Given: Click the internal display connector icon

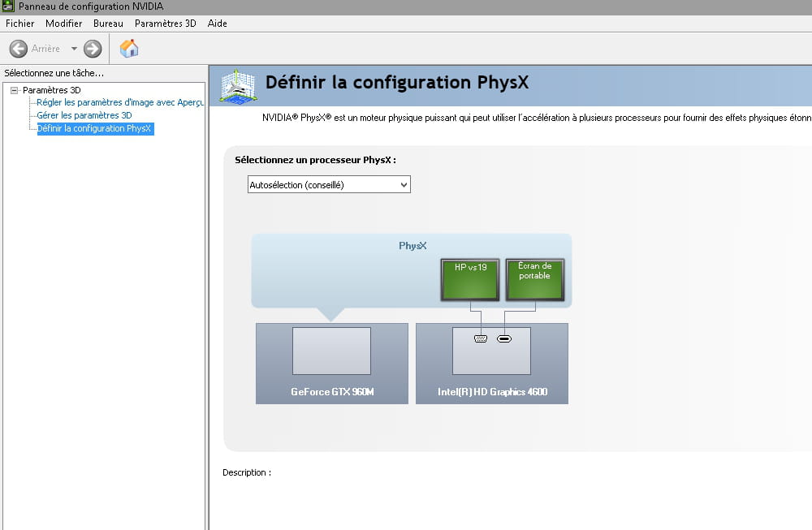Looking at the screenshot, I should (504, 339).
